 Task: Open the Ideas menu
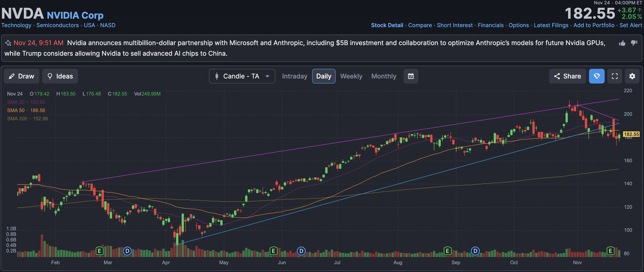pyautogui.click(x=60, y=76)
